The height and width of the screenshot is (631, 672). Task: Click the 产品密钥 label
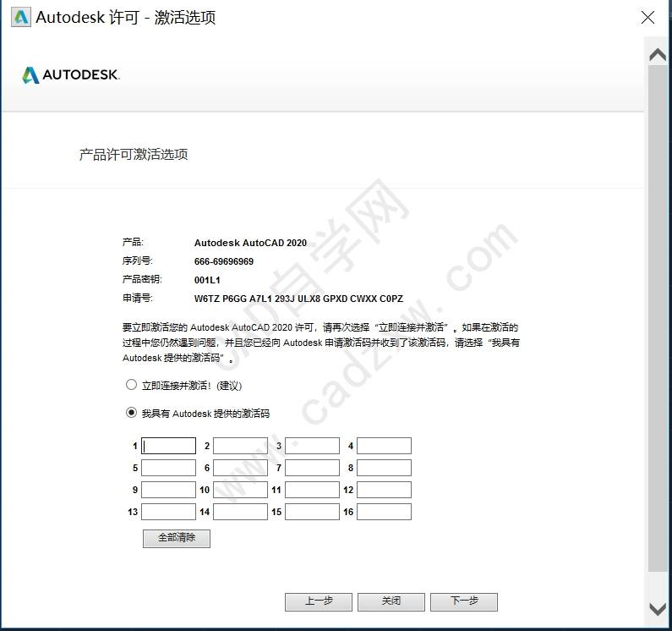pyautogui.click(x=142, y=279)
